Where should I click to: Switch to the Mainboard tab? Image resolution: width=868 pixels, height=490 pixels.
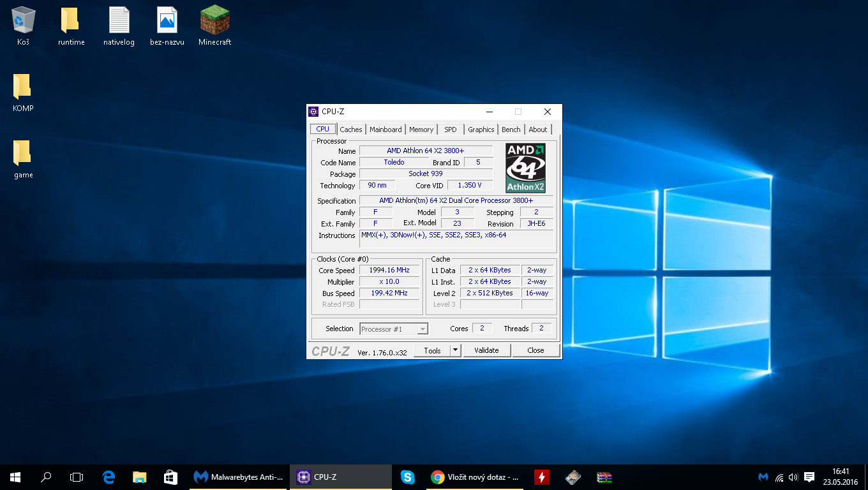(x=385, y=130)
